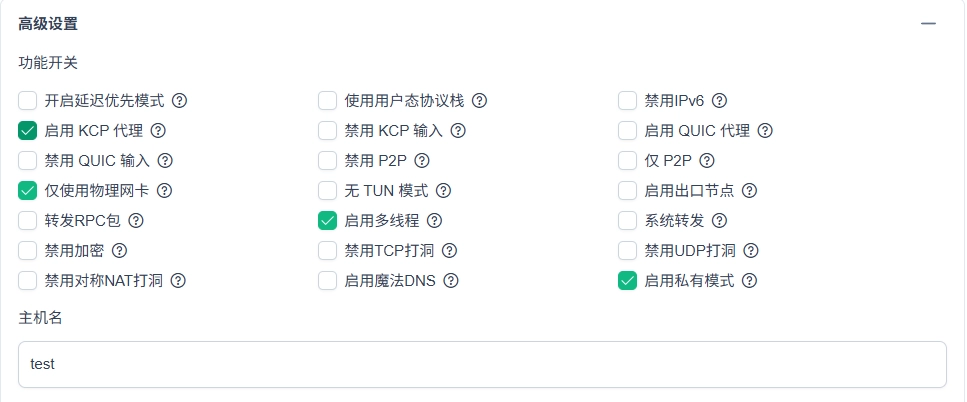Uncheck the 启用 KCP 代理 checkbox
The image size is (967, 402).
27,130
